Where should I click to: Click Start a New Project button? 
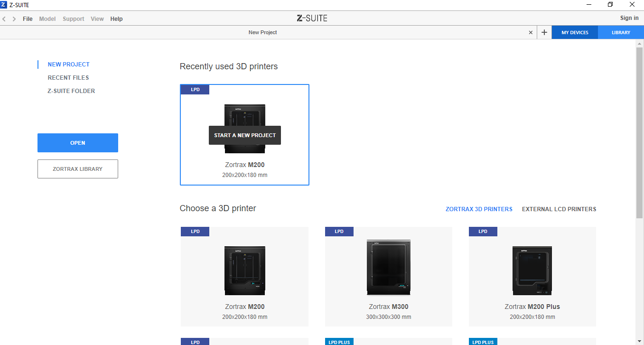(245, 135)
